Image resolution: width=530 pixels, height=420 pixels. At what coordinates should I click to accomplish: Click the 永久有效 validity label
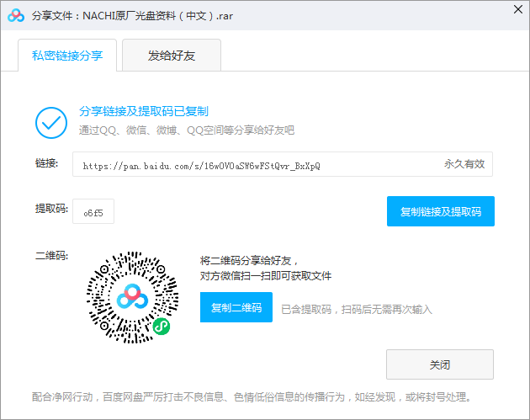coord(464,165)
